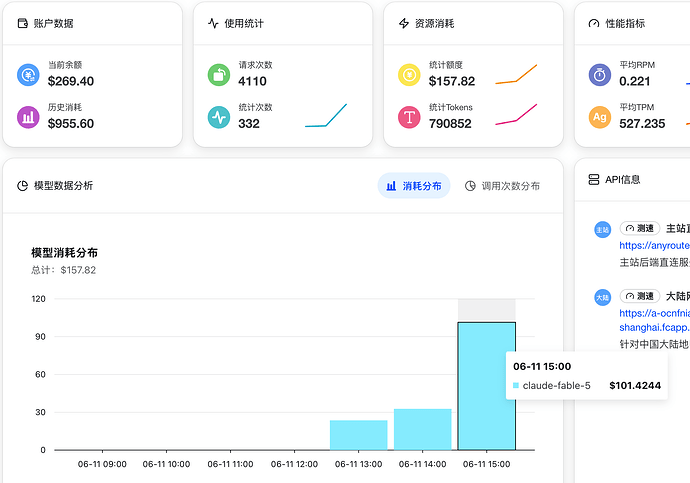Click the 06-11 14:00 bar
This screenshot has width=690, height=483.
422,429
